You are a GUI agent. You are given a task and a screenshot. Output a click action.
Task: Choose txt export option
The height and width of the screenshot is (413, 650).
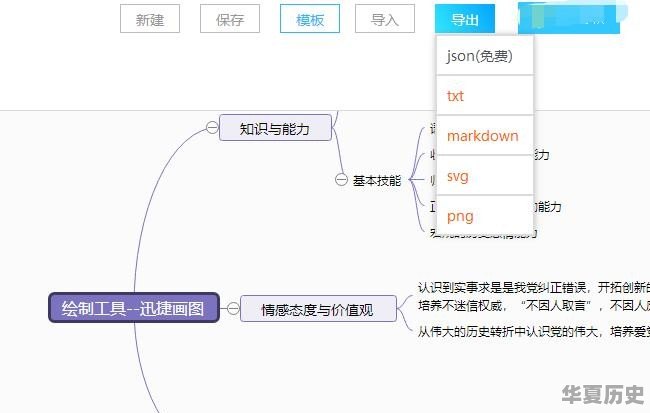(x=485, y=96)
